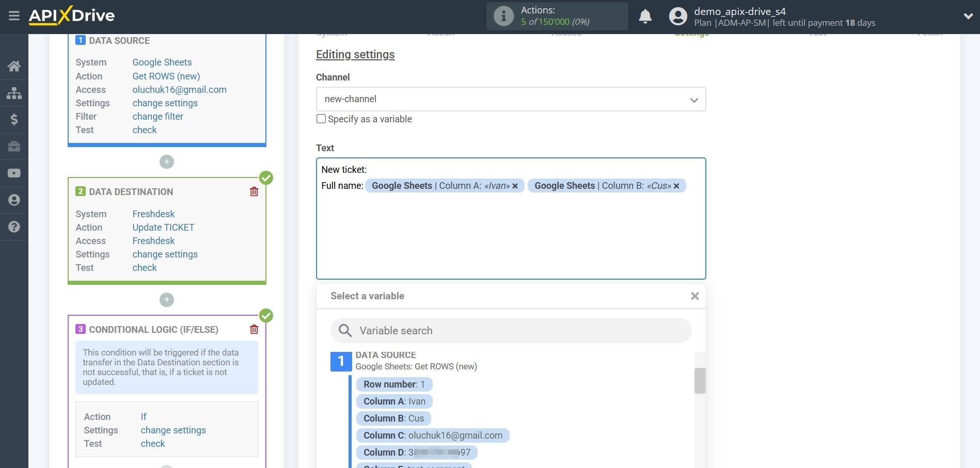Image resolution: width=980 pixels, height=468 pixels.
Task: Open the change filter link
Action: coord(157,117)
